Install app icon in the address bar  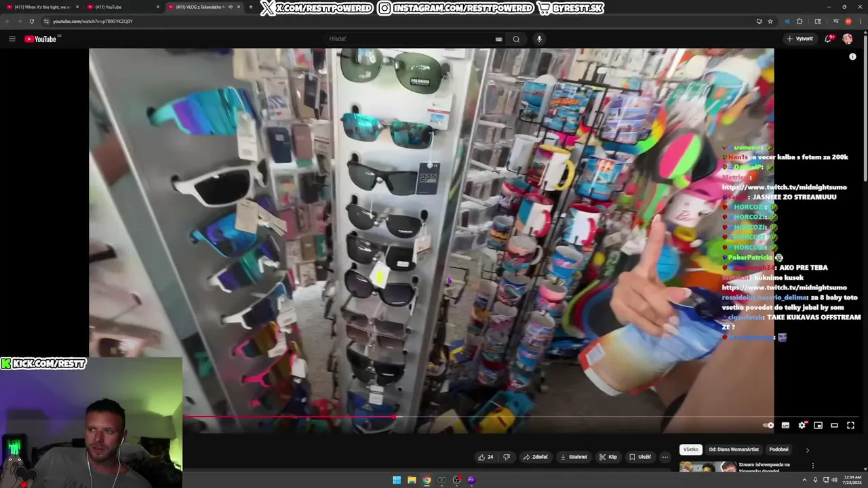tap(759, 21)
